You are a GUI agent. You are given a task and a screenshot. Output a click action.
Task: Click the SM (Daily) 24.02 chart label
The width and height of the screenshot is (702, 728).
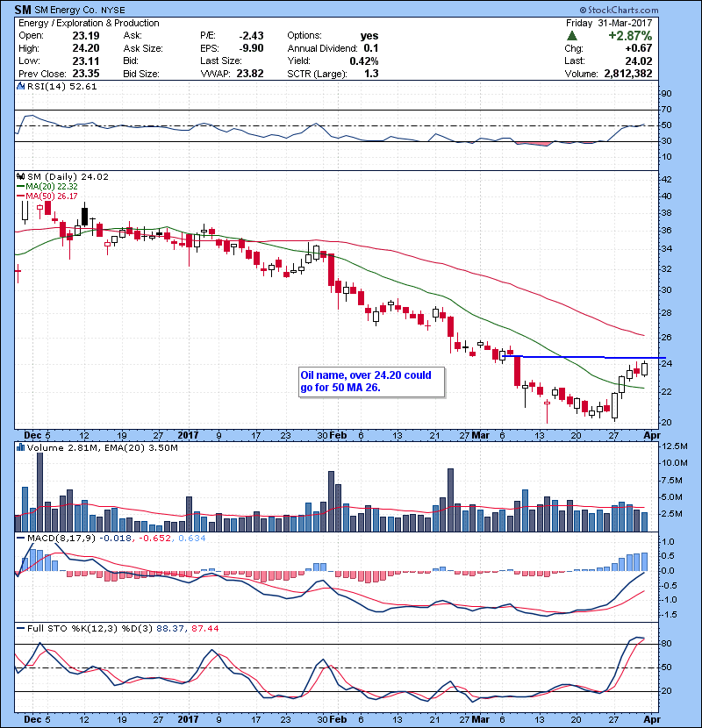coord(68,176)
